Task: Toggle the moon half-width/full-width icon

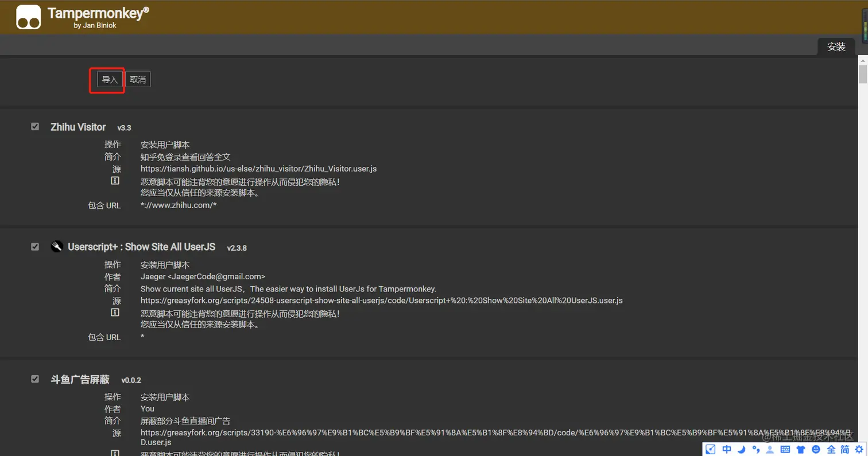Action: click(x=742, y=449)
